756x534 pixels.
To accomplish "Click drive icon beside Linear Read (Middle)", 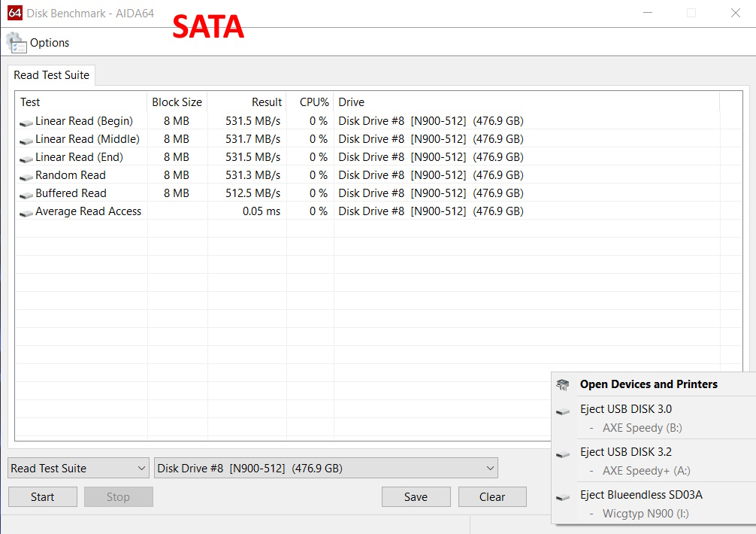I will click(26, 141).
